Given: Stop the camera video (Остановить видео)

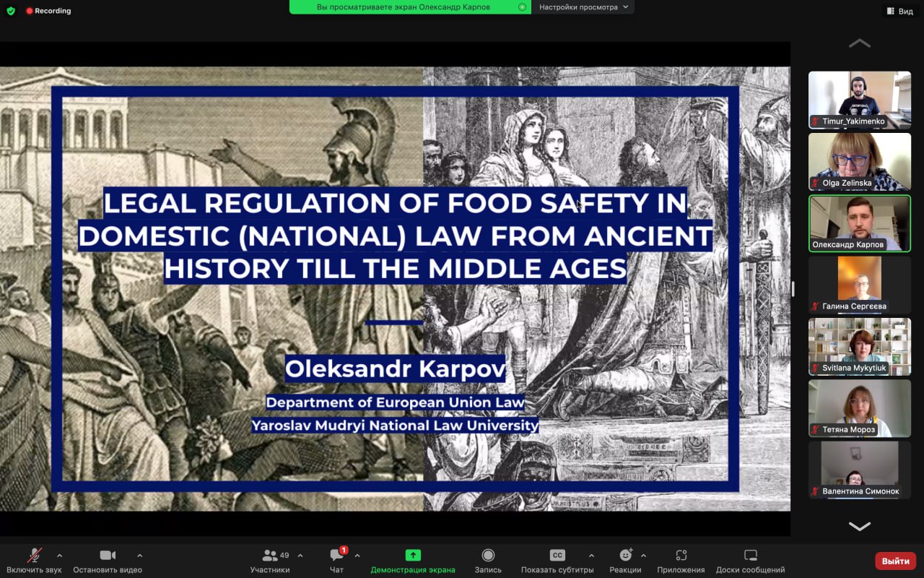Looking at the screenshot, I should 108,555.
